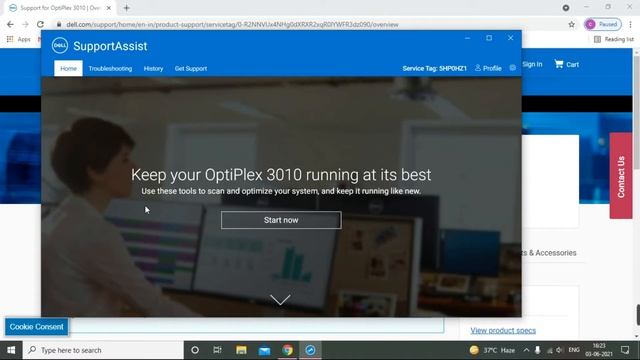Open the Mail app on the taskbar
This screenshot has width=640, height=360.
pos(264,350)
